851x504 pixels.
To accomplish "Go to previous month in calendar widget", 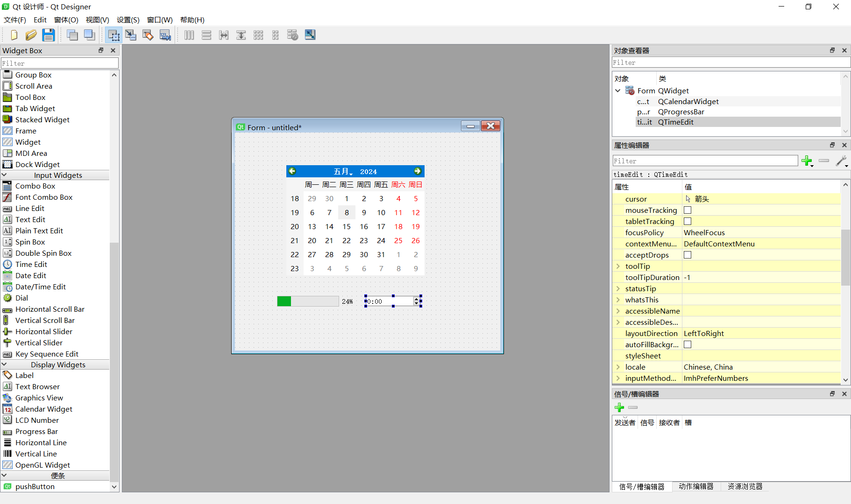I will tap(292, 171).
